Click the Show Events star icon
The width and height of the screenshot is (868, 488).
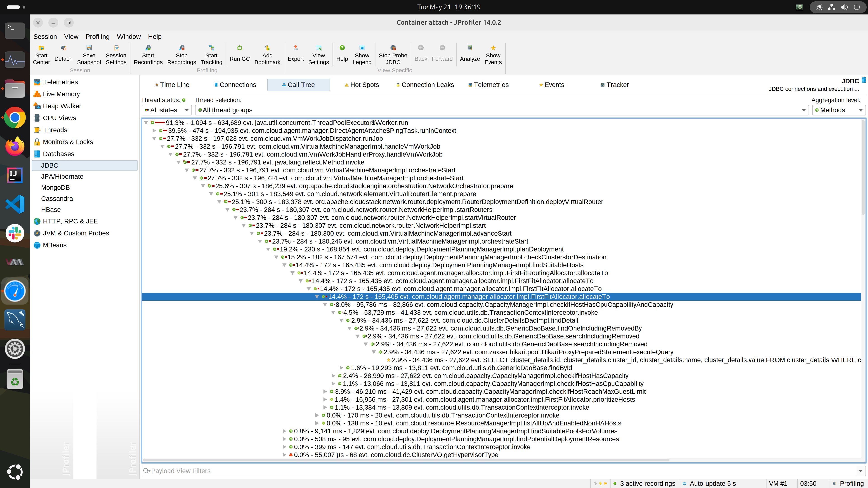493,48
